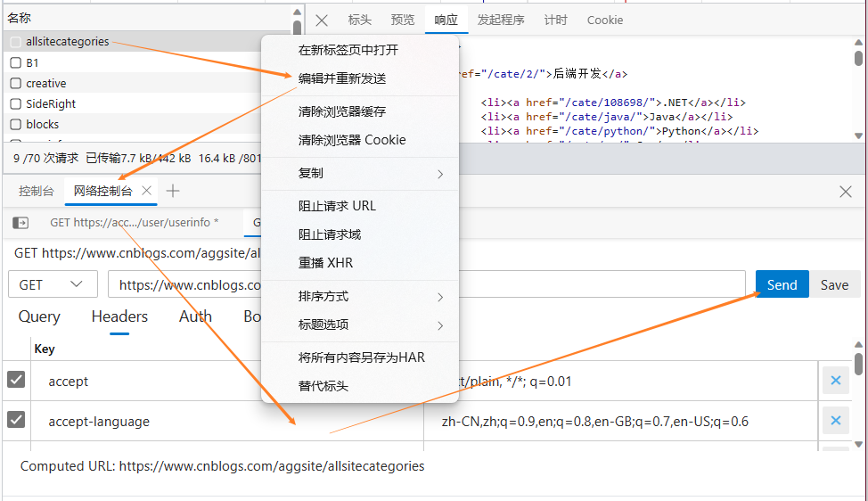
Task: Switch to the 预览 tab
Action: pyautogui.click(x=403, y=20)
